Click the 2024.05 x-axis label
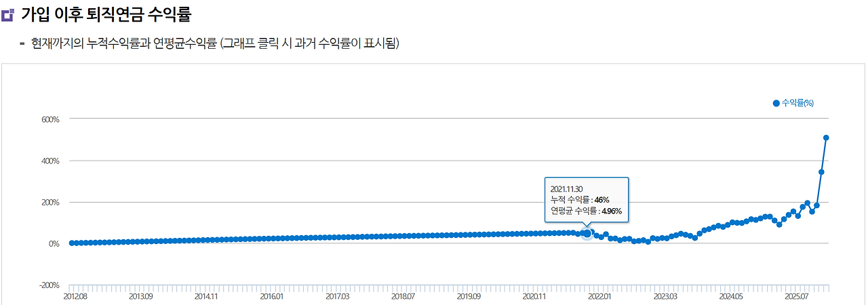The height and width of the screenshot is (305, 868). tap(731, 296)
